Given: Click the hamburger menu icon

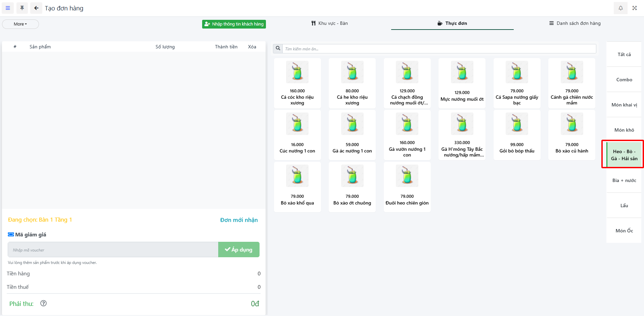Looking at the screenshot, I should (x=8, y=8).
